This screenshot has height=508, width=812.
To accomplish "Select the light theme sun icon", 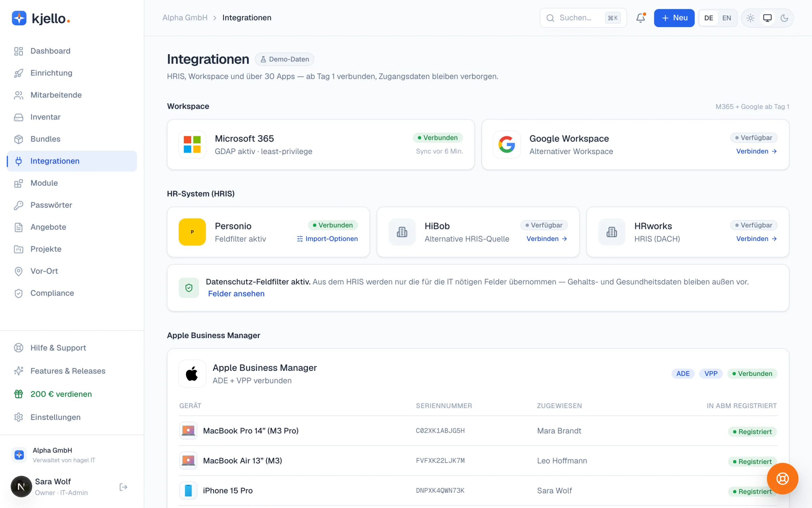I will pos(750,18).
